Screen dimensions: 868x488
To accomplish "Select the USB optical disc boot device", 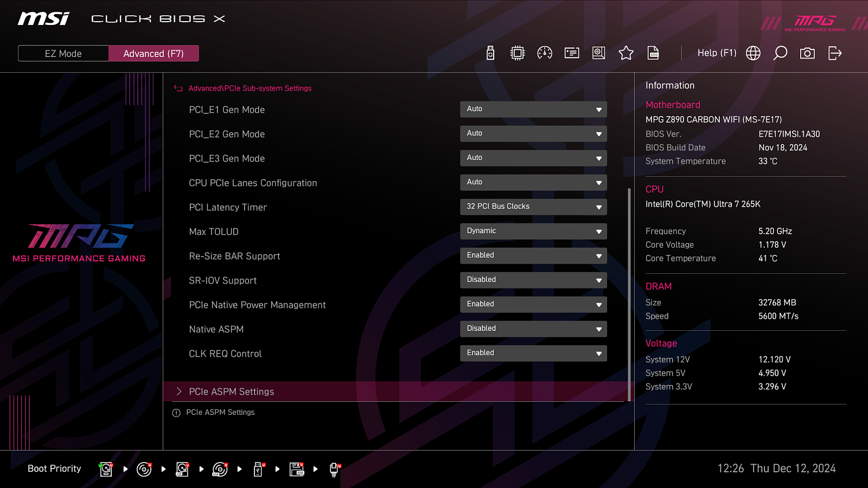I will [220, 469].
